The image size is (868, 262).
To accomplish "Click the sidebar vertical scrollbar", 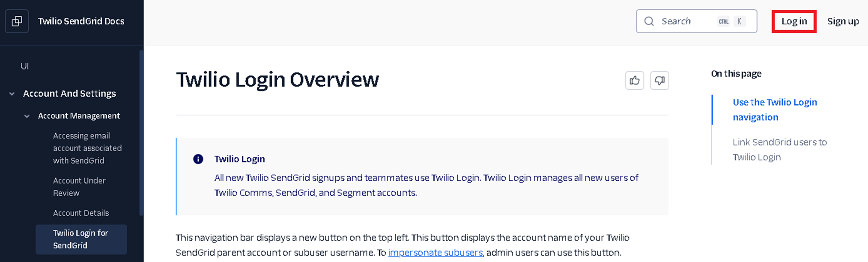I will [141, 132].
